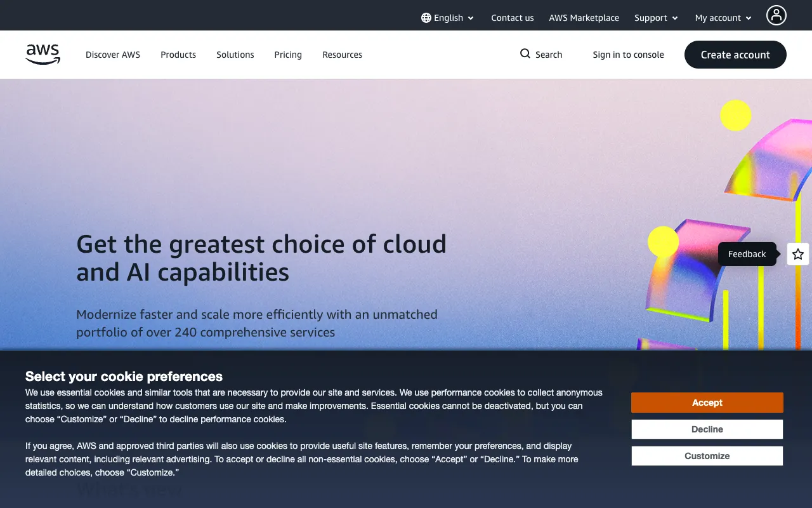Screen dimensions: 812x508
Task: Select Discover AWS in the navigation
Action: pos(113,55)
